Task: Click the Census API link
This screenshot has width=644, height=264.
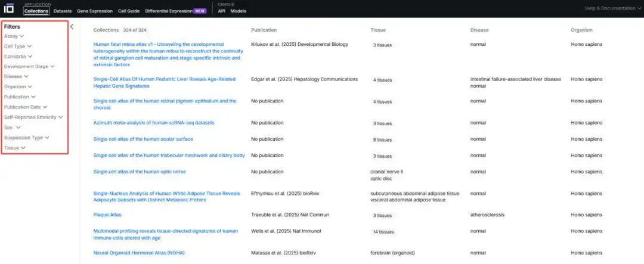Action: tap(221, 11)
